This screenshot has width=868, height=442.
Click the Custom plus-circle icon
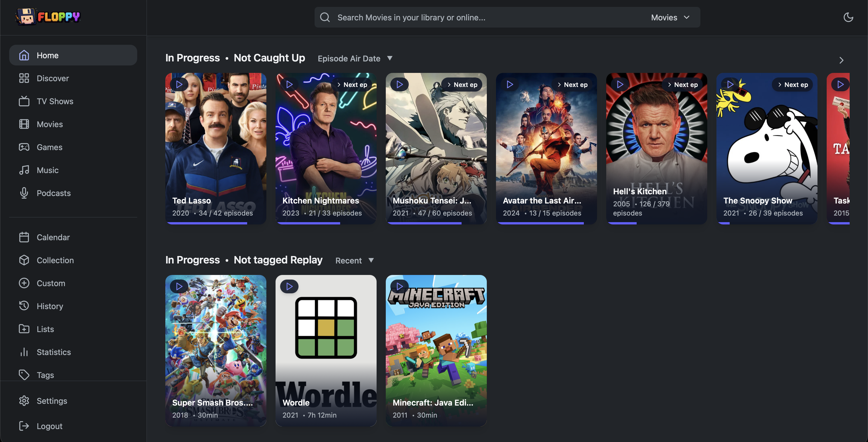pyautogui.click(x=24, y=283)
